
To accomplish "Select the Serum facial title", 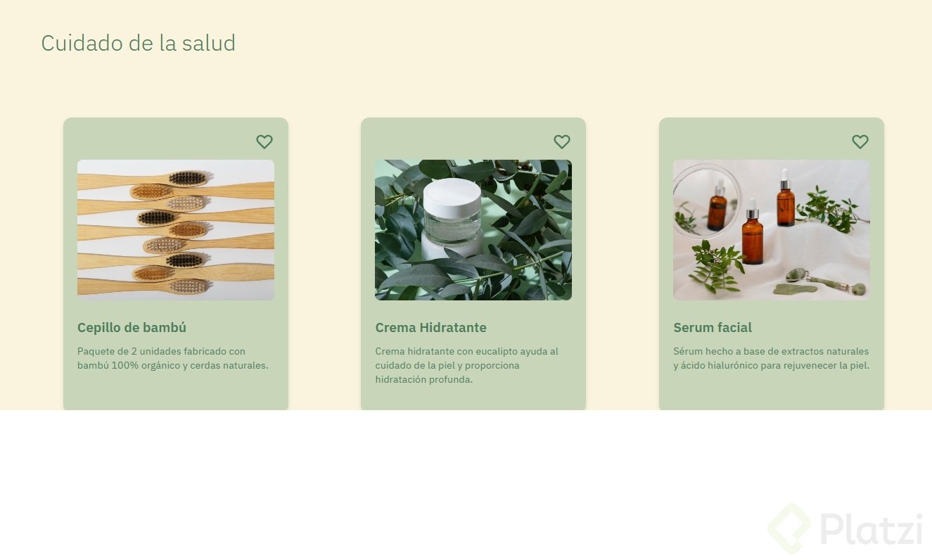I will pos(713,327).
